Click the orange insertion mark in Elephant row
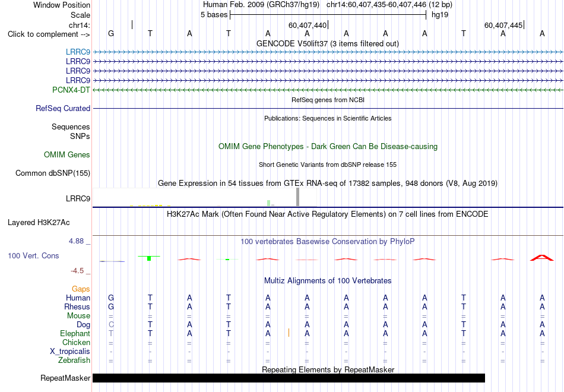The height and width of the screenshot is (392, 564). 289,333
